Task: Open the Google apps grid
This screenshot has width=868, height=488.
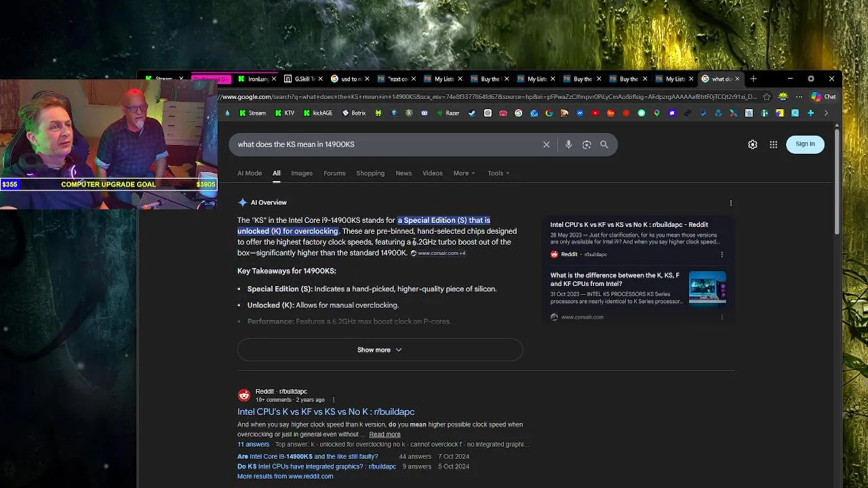Action: click(773, 144)
